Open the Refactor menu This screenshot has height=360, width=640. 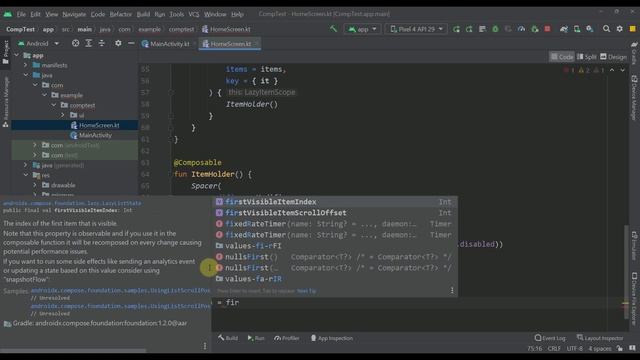pos(120,14)
